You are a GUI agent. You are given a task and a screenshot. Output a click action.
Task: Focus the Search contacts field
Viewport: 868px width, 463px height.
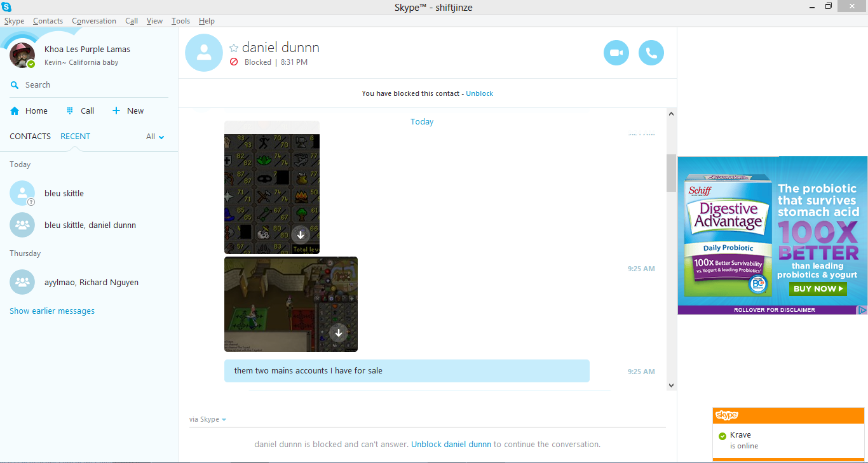click(x=89, y=85)
